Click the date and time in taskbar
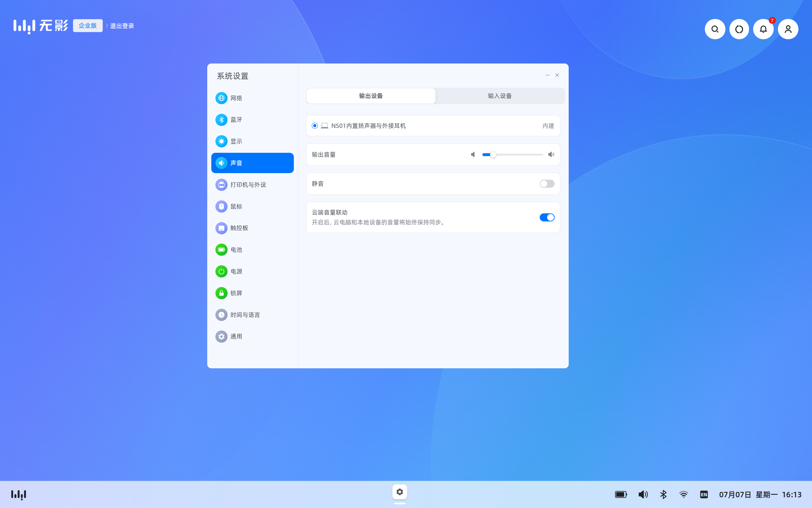 click(x=760, y=494)
